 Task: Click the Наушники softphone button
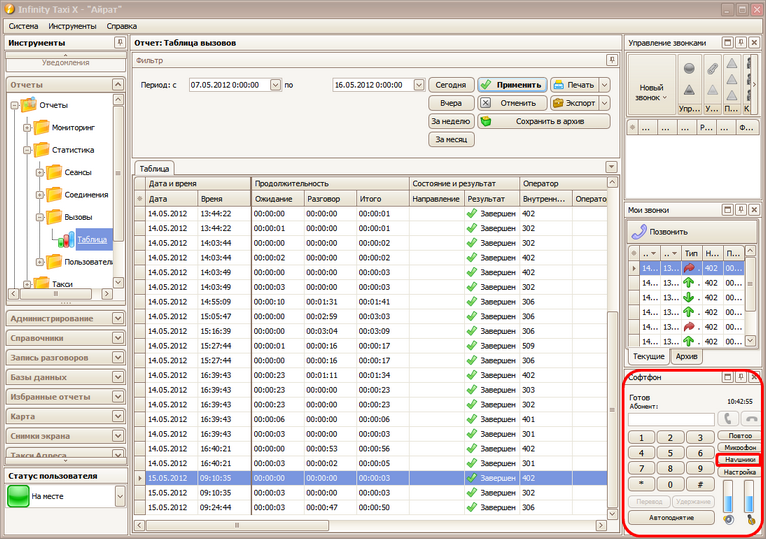point(740,460)
